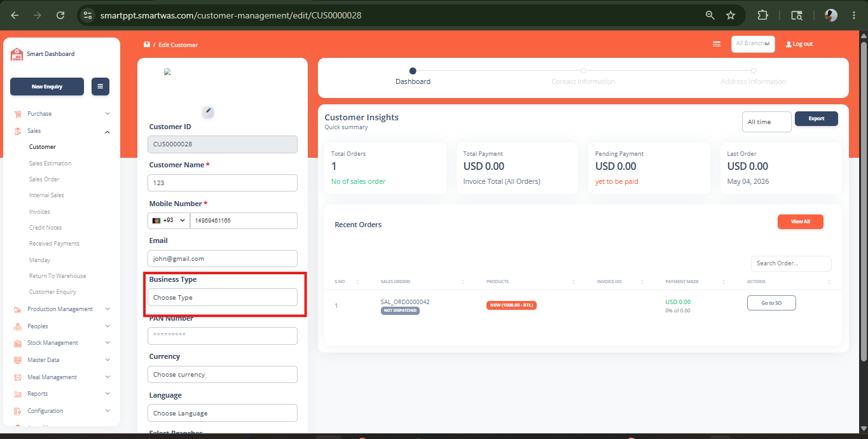This screenshot has height=439, width=868.
Task: Reload the page with refresh icon
Action: [x=60, y=15]
